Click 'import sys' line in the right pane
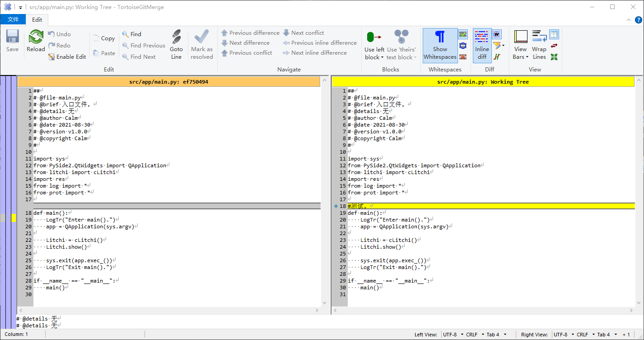Screen dimensions: 644x340 click(364, 159)
